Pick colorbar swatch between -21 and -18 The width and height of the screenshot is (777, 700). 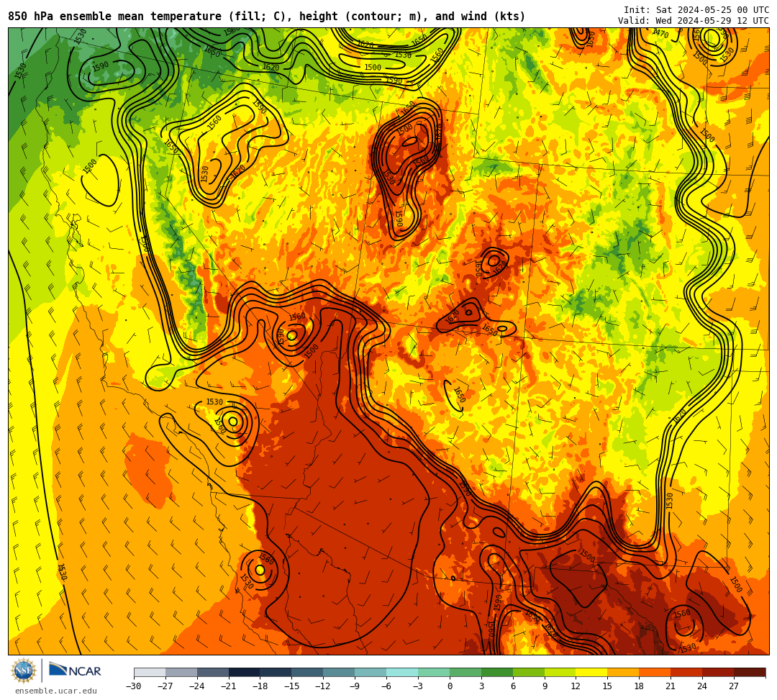coord(245,672)
